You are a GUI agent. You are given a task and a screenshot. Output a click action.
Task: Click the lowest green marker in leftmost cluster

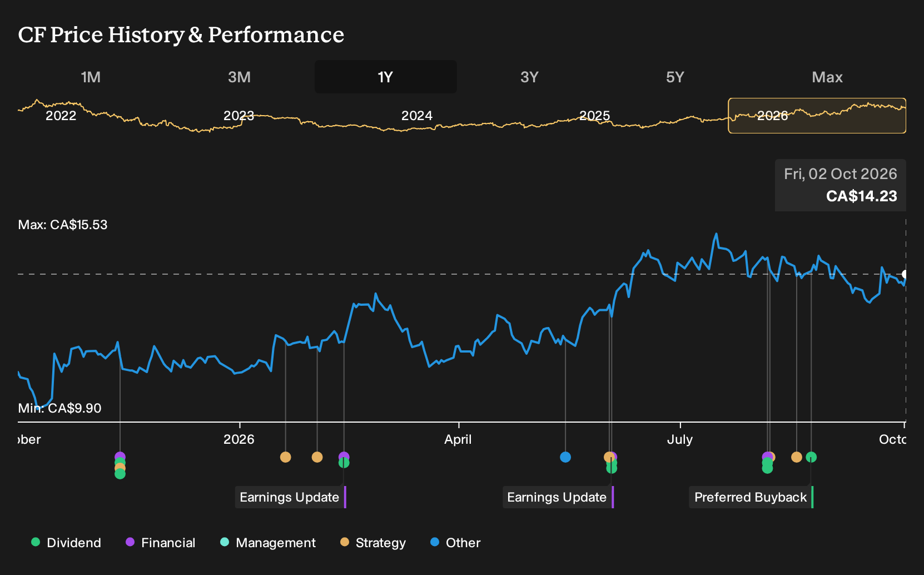[120, 474]
